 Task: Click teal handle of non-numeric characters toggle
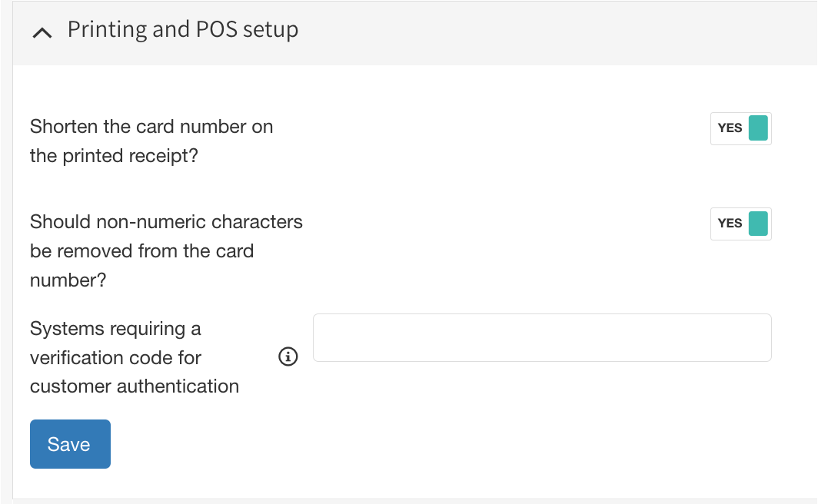click(758, 224)
